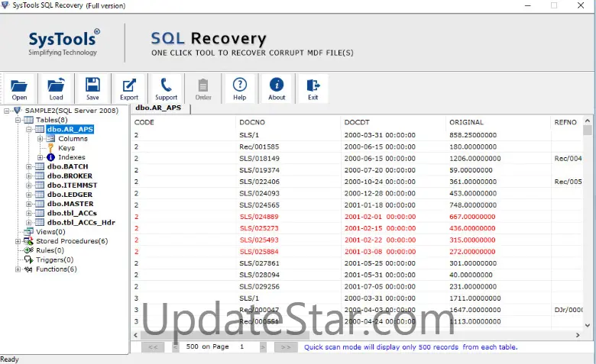Expand the dbo.BROKER table node
Image resolution: width=596 pixels, height=364 pixels.
click(x=29, y=176)
